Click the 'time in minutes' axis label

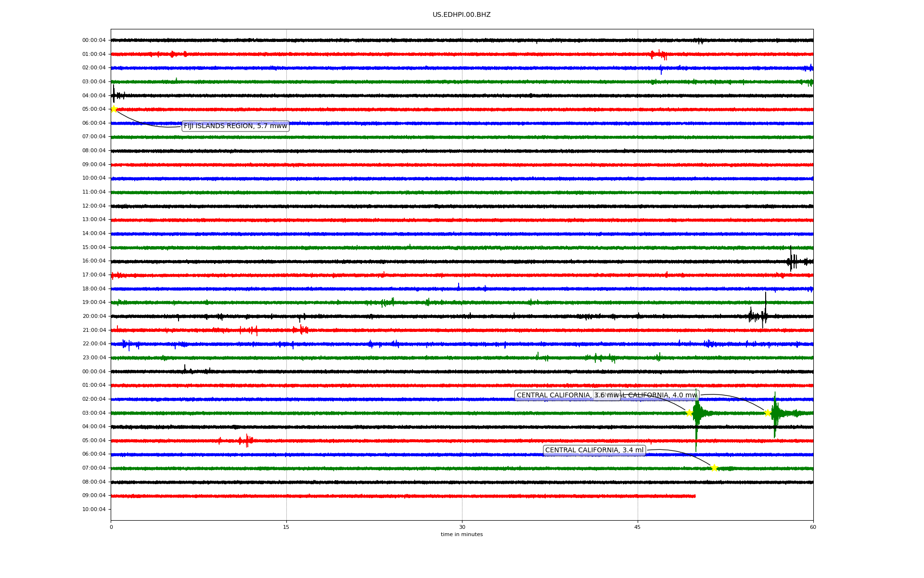coord(462,535)
